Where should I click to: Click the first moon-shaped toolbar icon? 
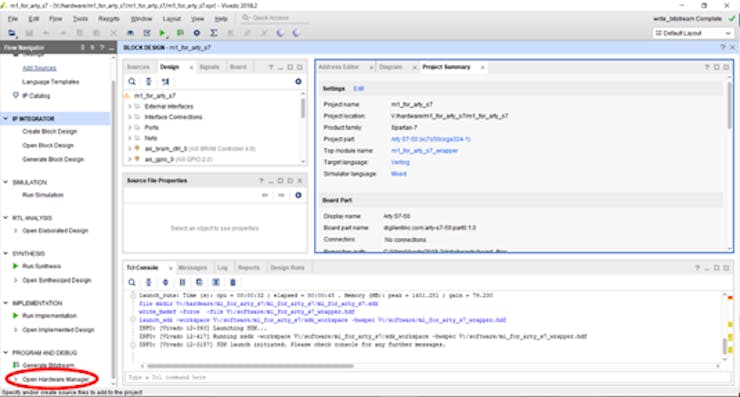[x=280, y=33]
